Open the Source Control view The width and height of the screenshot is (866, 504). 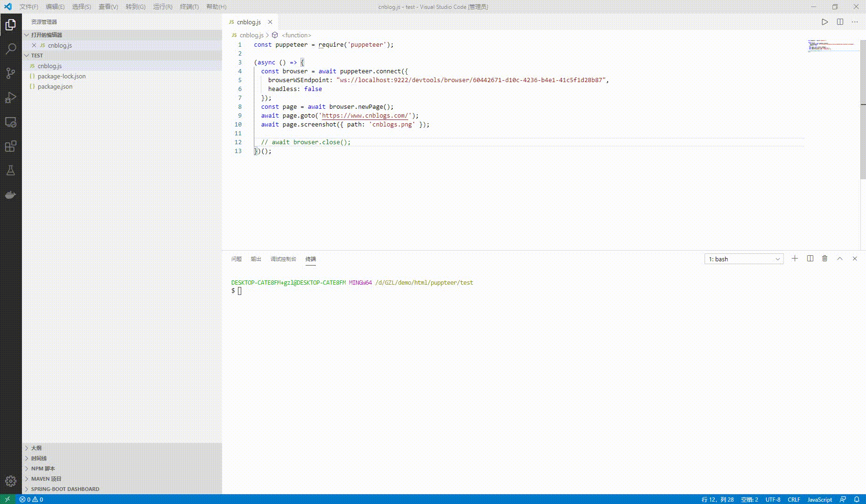11,73
